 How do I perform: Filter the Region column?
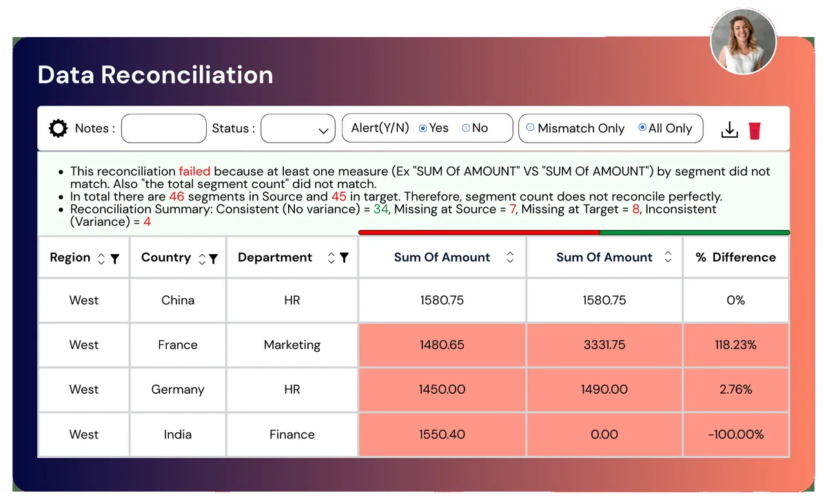click(x=115, y=258)
